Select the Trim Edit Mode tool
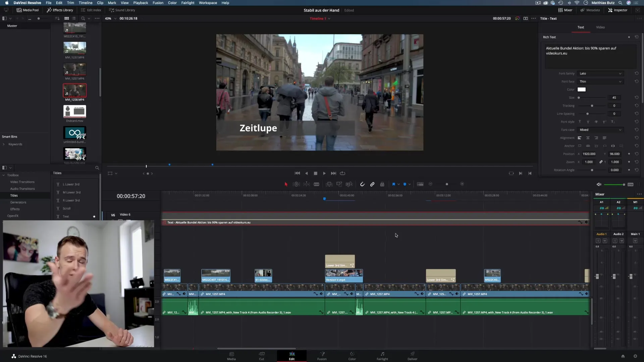The image size is (644, 362). point(296,184)
